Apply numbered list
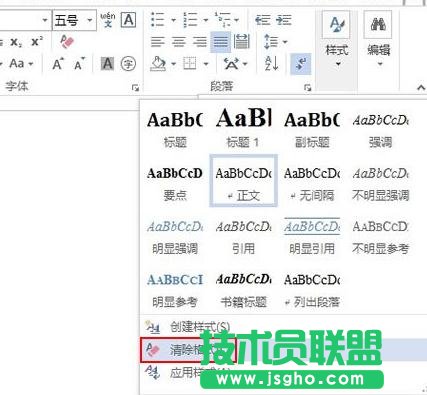427x395 pixels. [191, 20]
